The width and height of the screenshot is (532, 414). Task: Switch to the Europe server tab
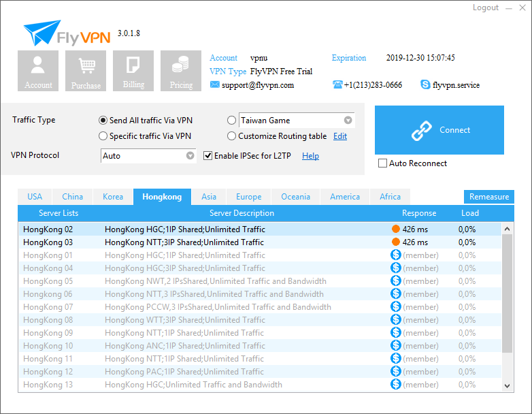pyautogui.click(x=249, y=197)
